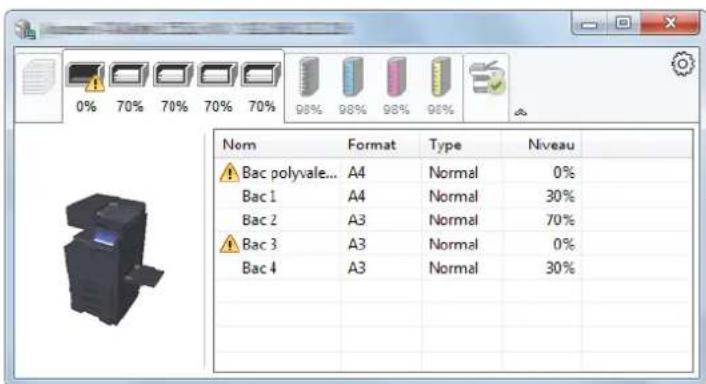Image resolution: width=706 pixels, height=384 pixels.
Task: Click the 30% level of Bac 4
Action: (560, 268)
